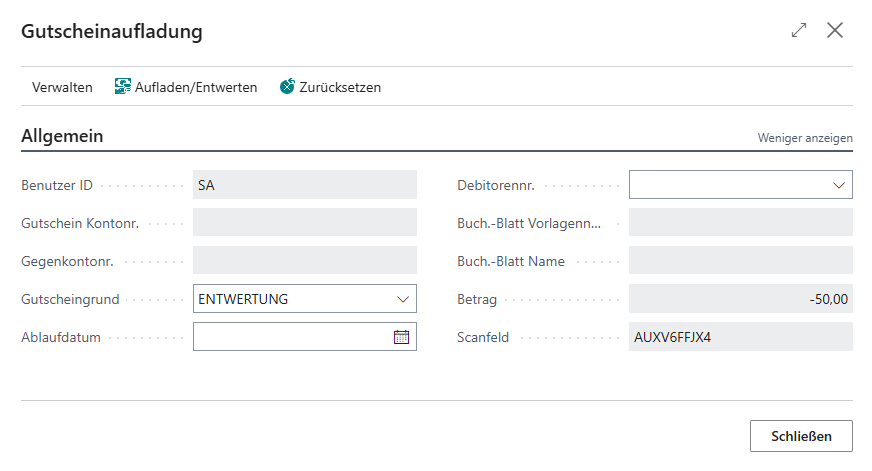This screenshot has width=872, height=471.
Task: Click the Zurücksetzen reset icon
Action: [288, 87]
